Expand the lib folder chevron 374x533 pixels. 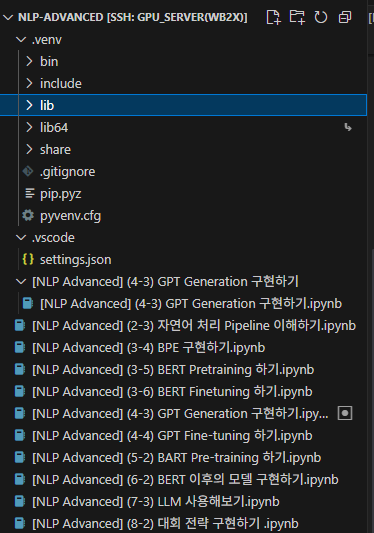tap(29, 105)
